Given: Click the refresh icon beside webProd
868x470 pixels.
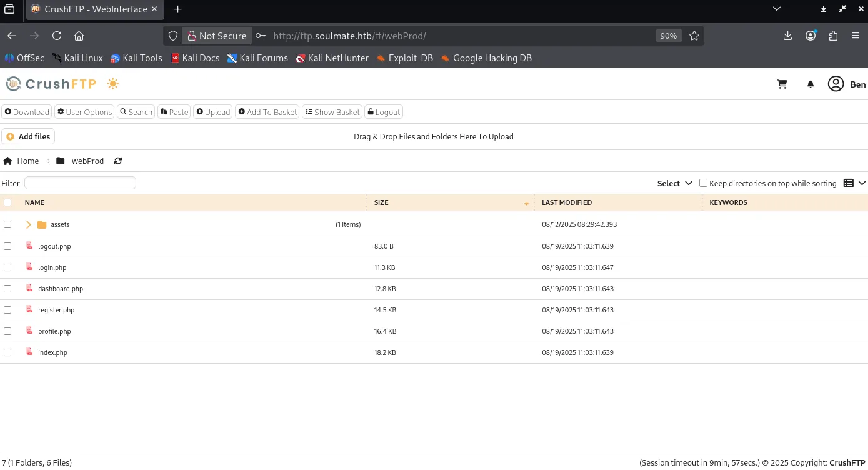Looking at the screenshot, I should (118, 161).
